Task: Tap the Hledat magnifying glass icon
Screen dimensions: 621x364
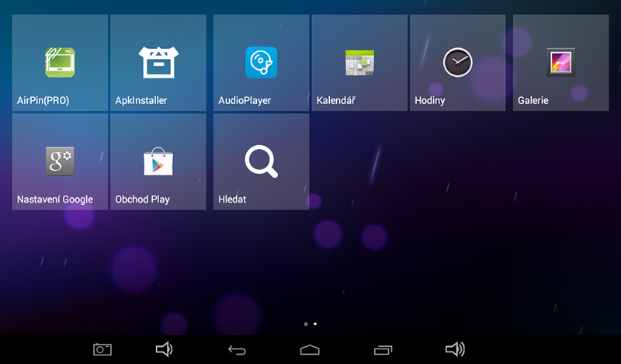Action: coord(261,161)
